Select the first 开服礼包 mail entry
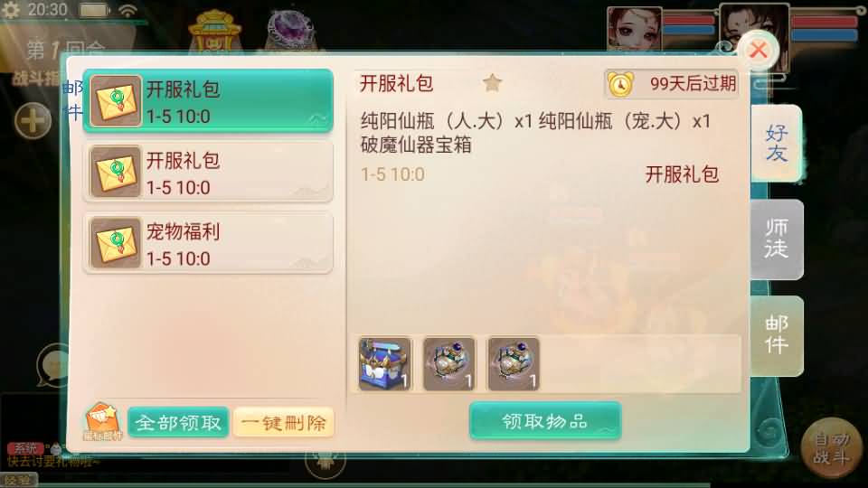This screenshot has height=488, width=868. (x=208, y=101)
